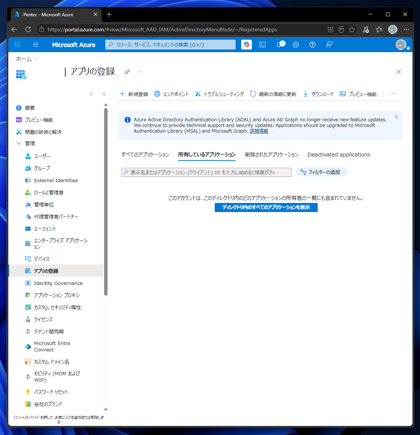Open Deactivated applications tab
Image resolution: width=420 pixels, height=435 pixels.
click(339, 155)
